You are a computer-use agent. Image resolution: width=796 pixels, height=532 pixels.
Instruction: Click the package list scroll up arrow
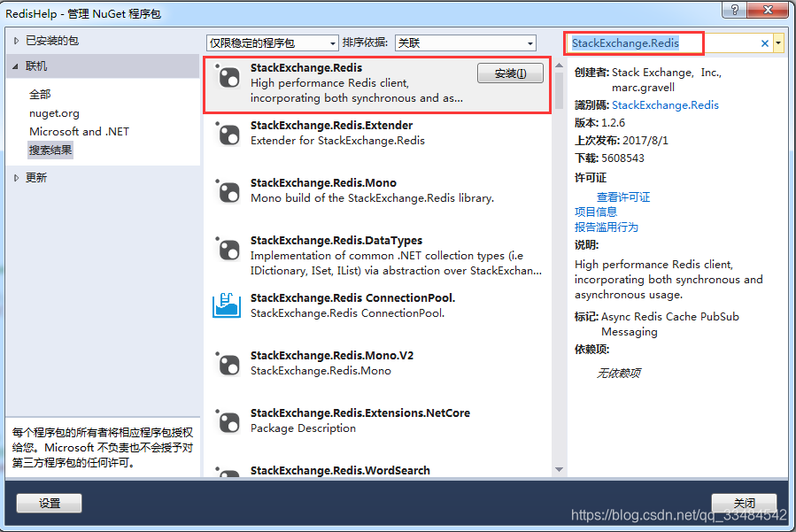pos(559,66)
